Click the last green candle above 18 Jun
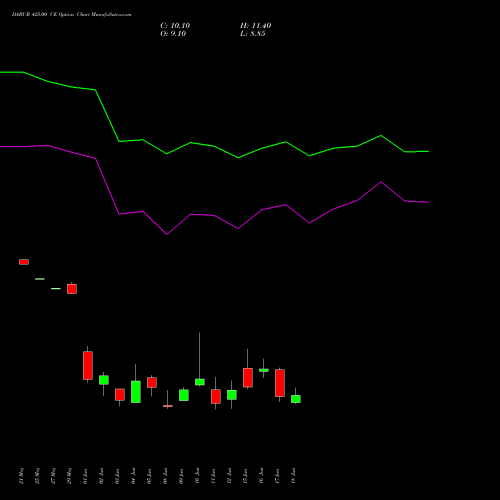 pos(296,399)
